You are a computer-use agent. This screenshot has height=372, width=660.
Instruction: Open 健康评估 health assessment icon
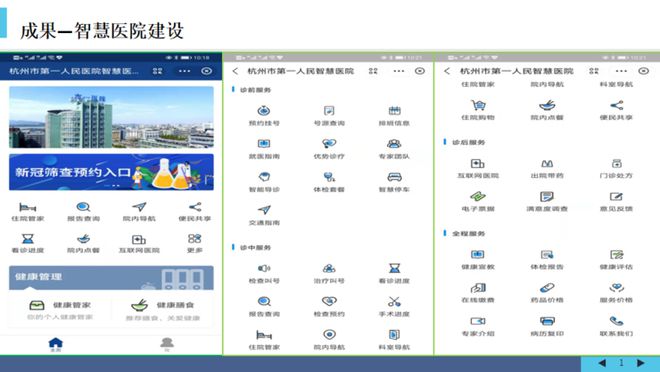pyautogui.click(x=616, y=255)
